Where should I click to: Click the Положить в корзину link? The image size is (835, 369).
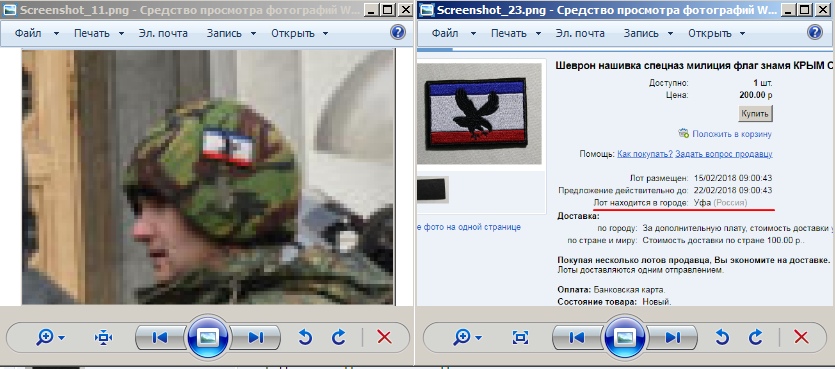pos(732,134)
